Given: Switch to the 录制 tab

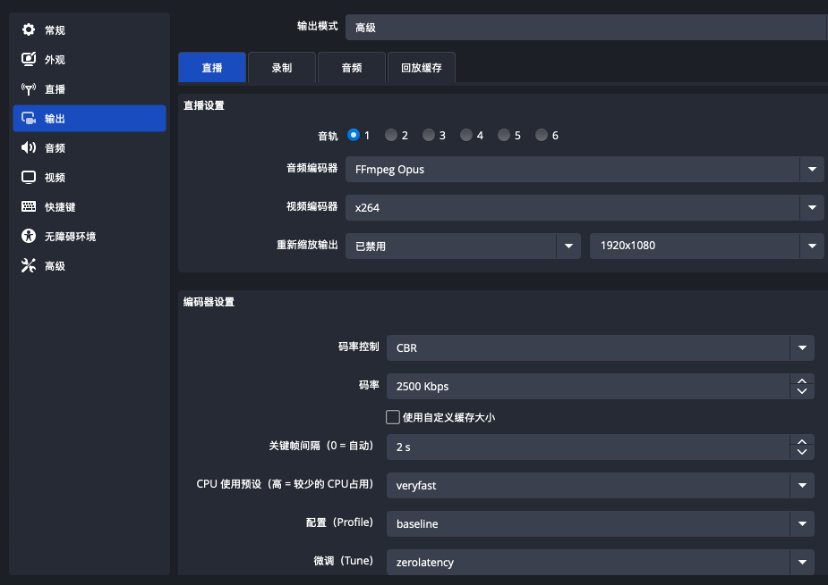Looking at the screenshot, I should coord(282,68).
